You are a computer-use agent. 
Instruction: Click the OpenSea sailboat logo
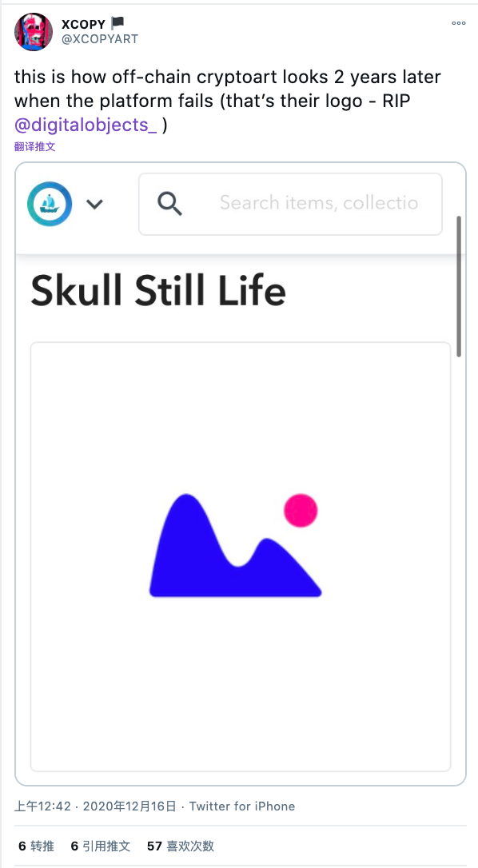(x=50, y=204)
